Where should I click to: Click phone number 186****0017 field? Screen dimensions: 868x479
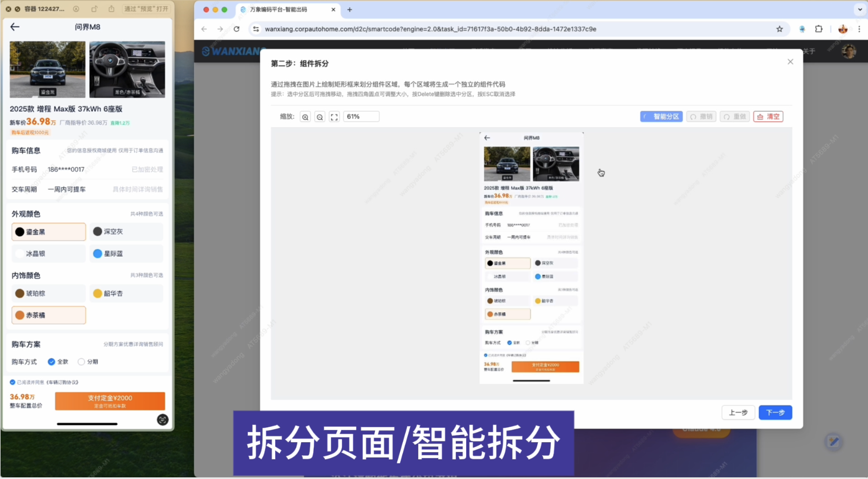pyautogui.click(x=66, y=170)
